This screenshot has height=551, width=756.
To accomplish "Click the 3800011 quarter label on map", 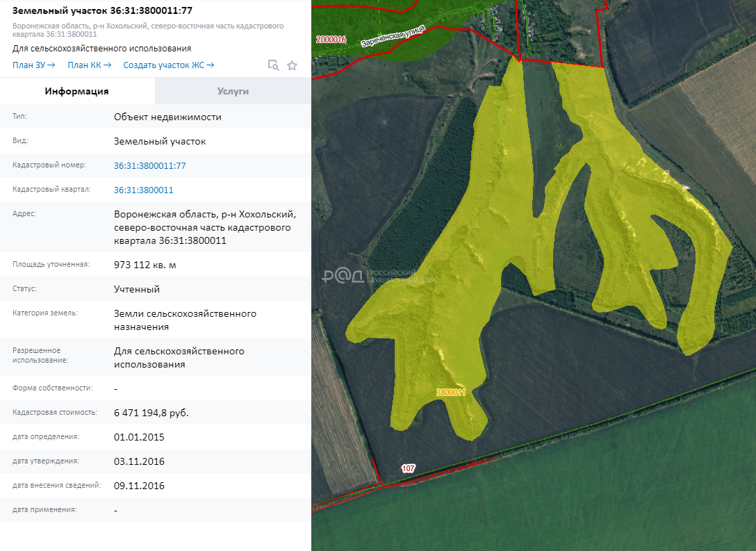I will pos(450,393).
